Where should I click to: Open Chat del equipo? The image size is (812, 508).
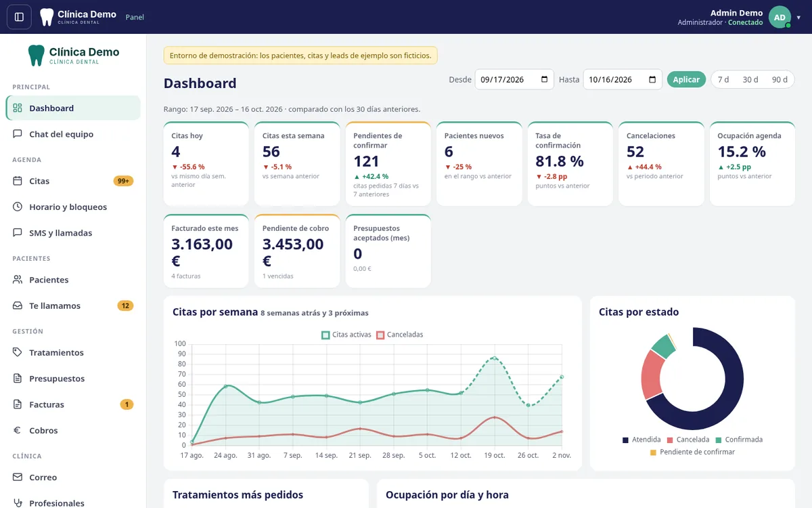(x=73, y=134)
